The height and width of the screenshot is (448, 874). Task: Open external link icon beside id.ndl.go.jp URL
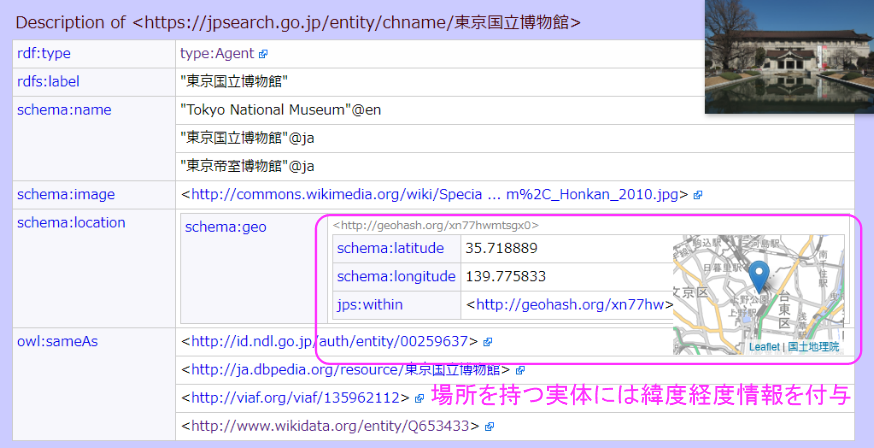(487, 342)
